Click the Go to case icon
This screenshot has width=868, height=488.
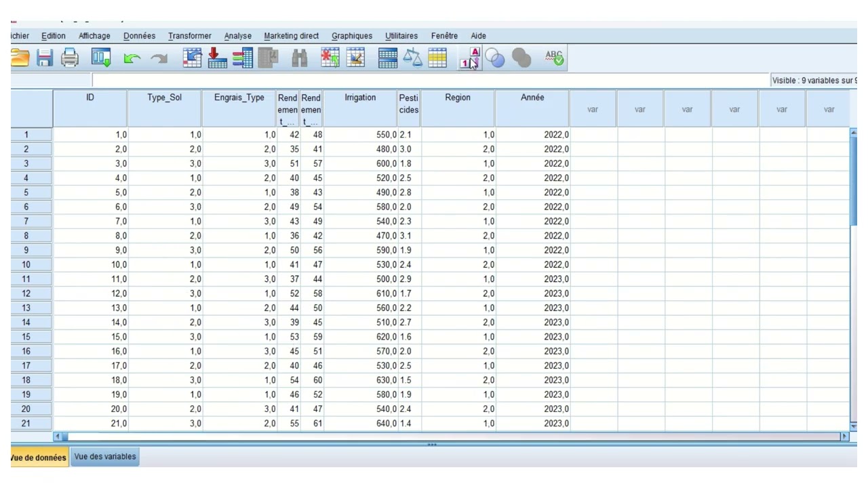(x=193, y=59)
